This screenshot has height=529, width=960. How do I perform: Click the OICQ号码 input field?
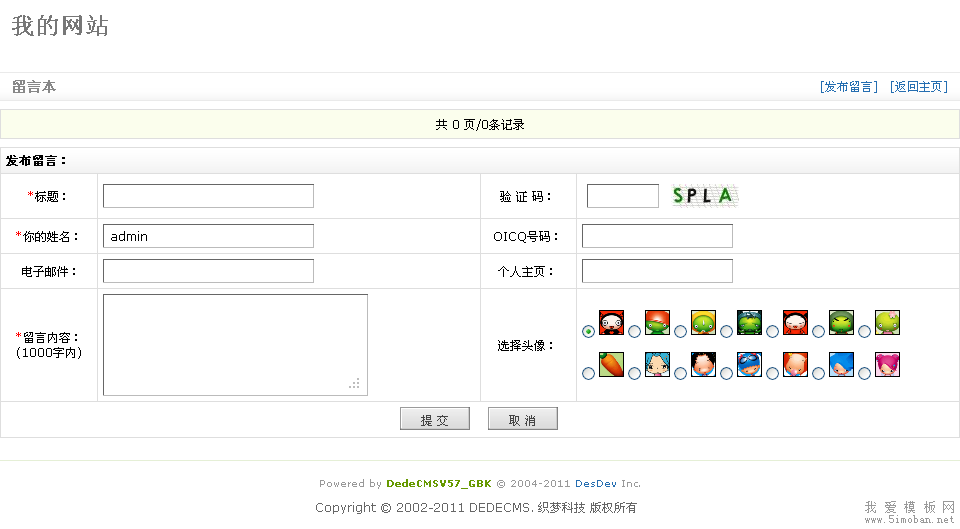click(x=657, y=236)
